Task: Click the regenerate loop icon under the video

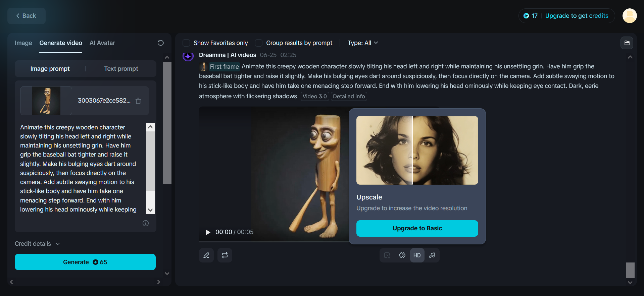Action: point(225,255)
